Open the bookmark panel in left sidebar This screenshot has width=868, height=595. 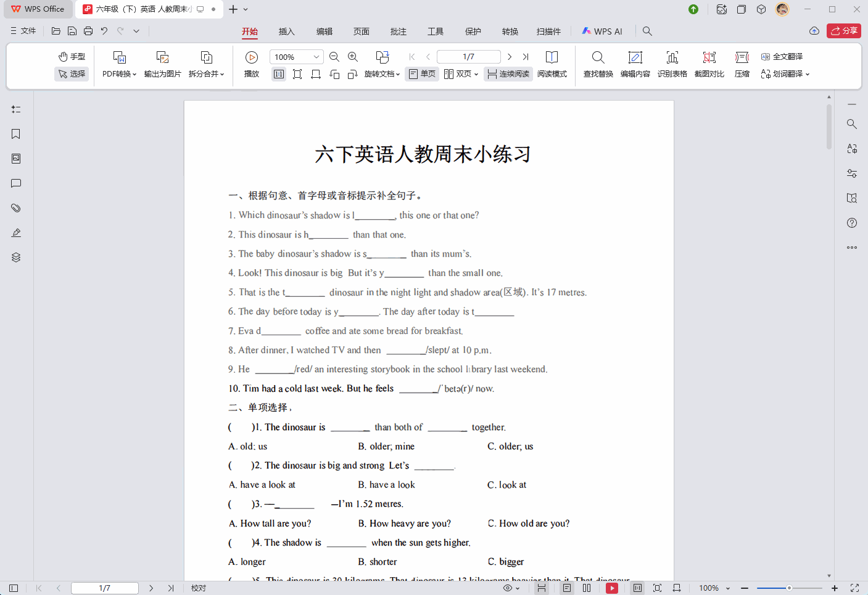pyautogui.click(x=15, y=134)
